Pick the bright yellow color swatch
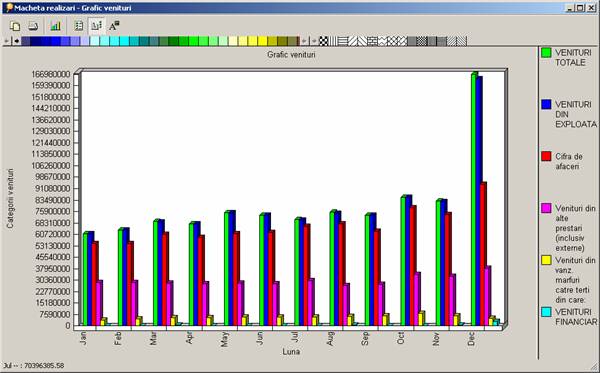The height and width of the screenshot is (373, 600). tap(262, 41)
